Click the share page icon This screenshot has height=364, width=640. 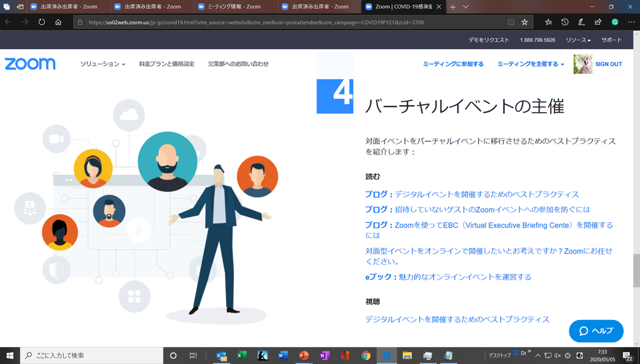(x=598, y=22)
